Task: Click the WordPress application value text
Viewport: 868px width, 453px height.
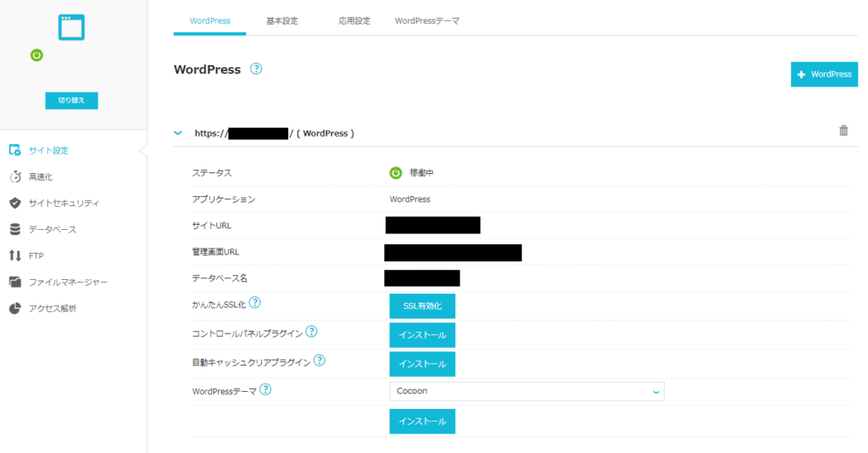Action: click(x=409, y=199)
